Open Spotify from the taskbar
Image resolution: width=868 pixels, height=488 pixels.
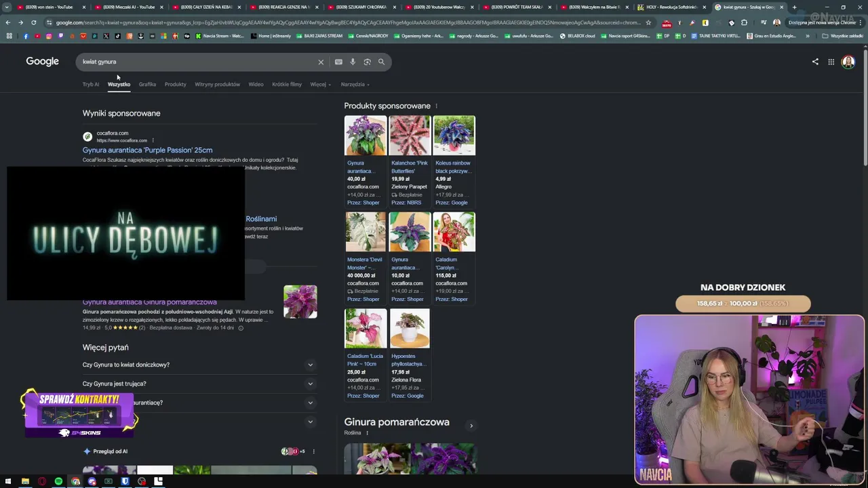coord(58,482)
